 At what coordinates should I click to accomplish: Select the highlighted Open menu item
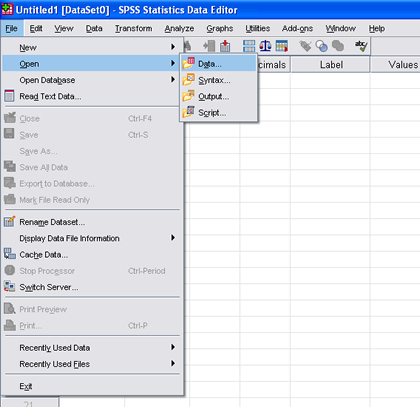pos(92,63)
